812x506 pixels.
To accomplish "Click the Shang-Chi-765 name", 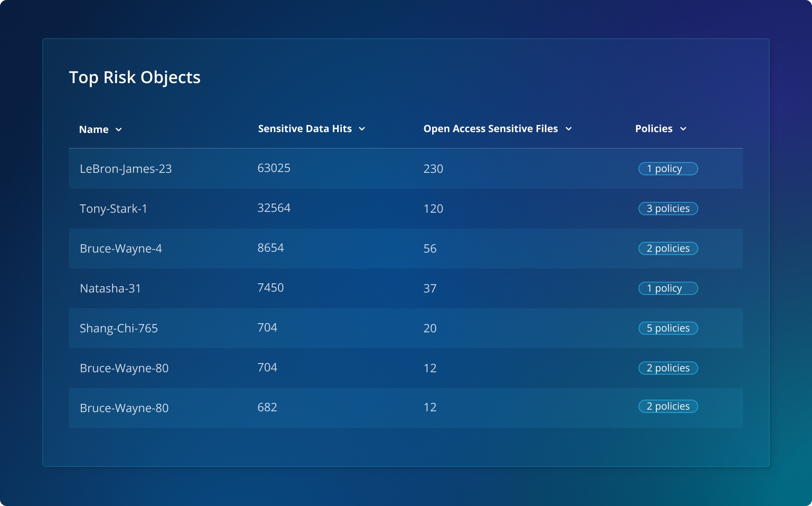I will [119, 328].
